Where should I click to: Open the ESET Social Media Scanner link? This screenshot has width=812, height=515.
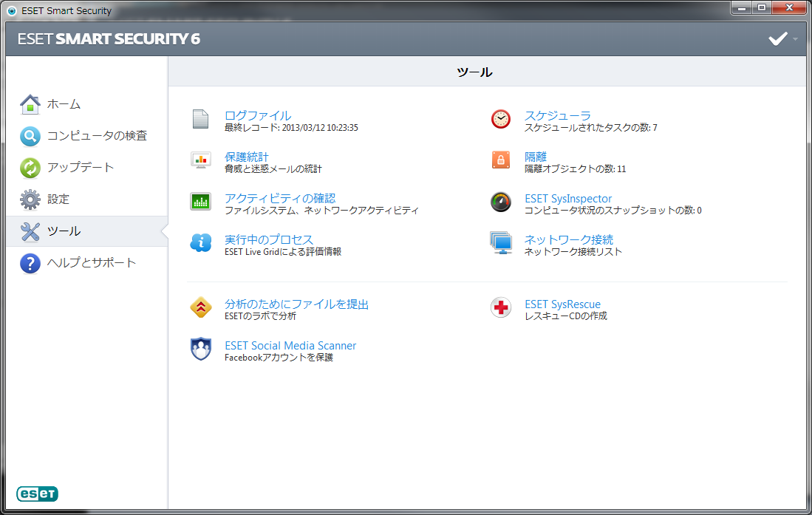click(x=290, y=346)
